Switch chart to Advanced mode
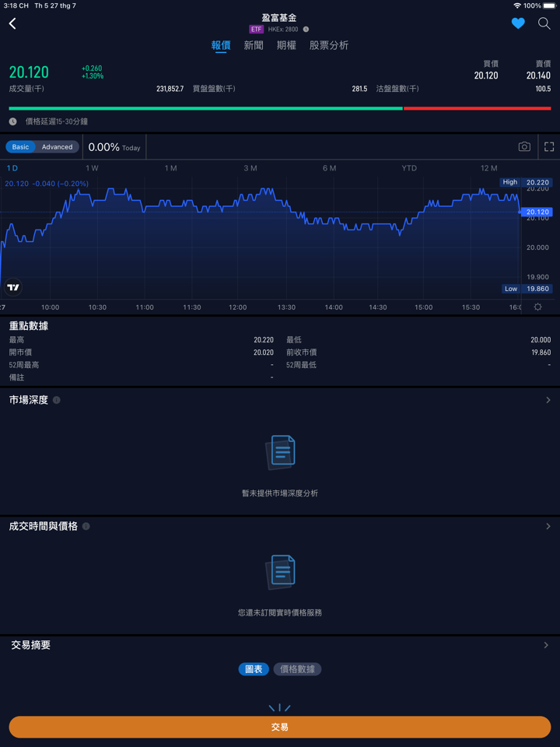 [57, 147]
